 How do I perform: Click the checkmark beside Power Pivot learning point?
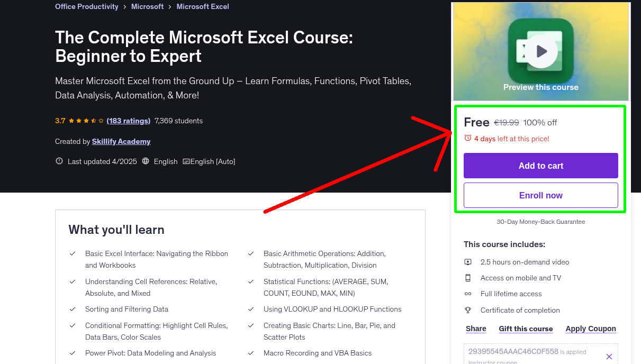[x=73, y=352]
